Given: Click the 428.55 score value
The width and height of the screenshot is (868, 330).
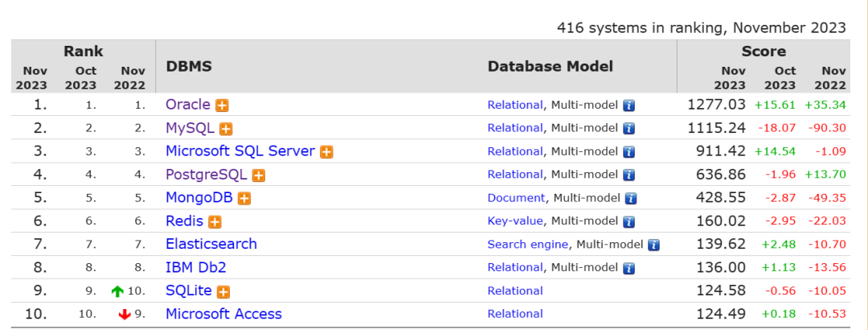Looking at the screenshot, I should [x=721, y=198].
